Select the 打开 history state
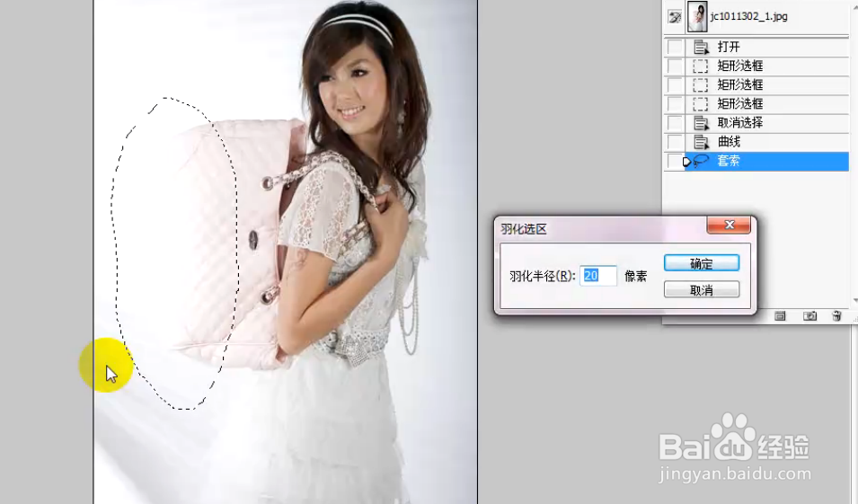Screen dimensions: 858x504 [766, 47]
